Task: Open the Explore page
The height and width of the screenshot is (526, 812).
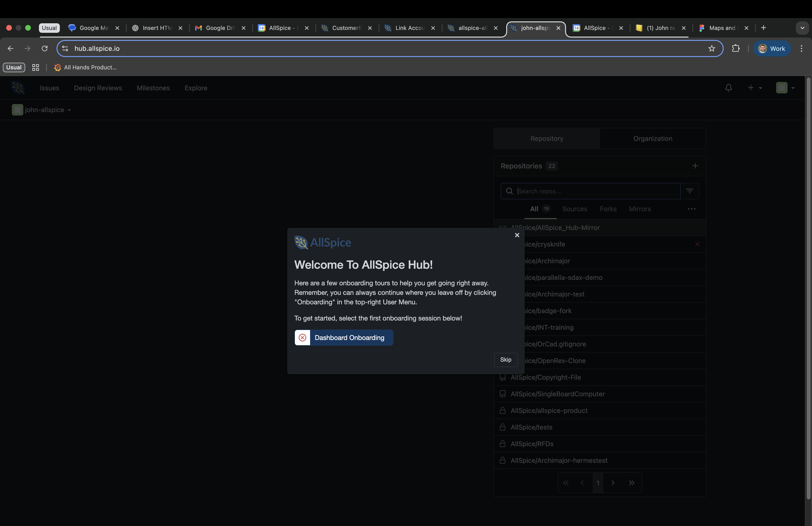Action: [196, 88]
